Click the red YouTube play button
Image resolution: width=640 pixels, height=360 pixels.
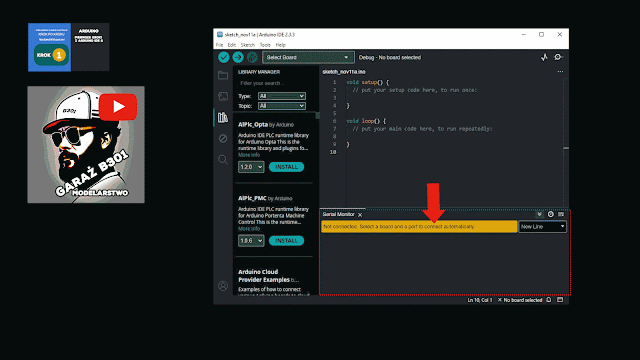tap(118, 107)
